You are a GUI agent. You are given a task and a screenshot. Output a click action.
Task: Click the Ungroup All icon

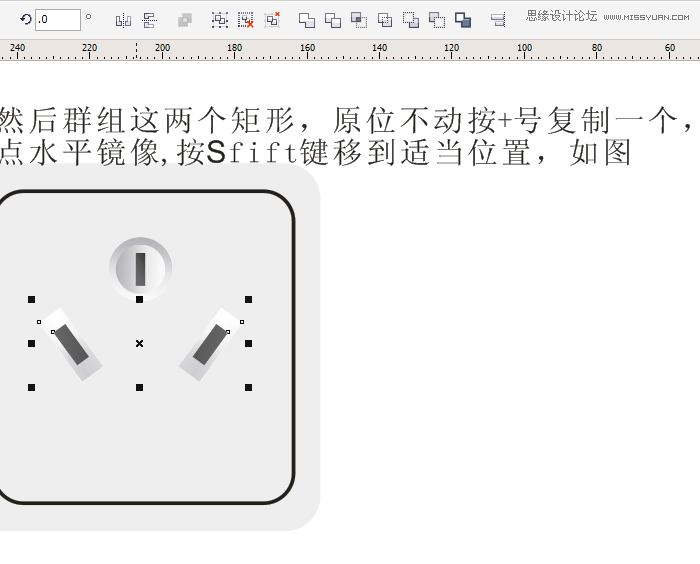tap(272, 20)
